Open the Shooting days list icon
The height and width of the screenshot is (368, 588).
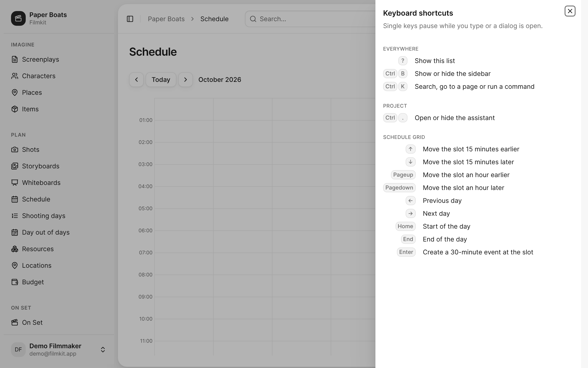click(x=14, y=216)
